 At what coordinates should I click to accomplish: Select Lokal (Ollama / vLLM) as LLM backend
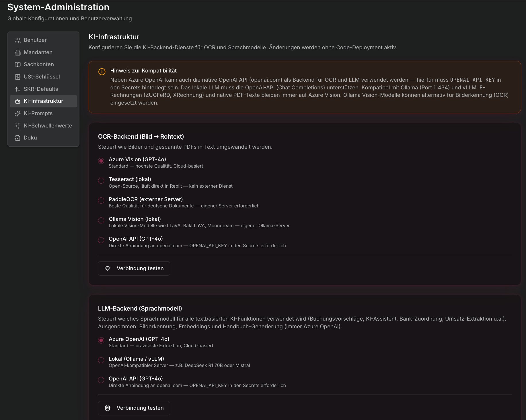(101, 360)
